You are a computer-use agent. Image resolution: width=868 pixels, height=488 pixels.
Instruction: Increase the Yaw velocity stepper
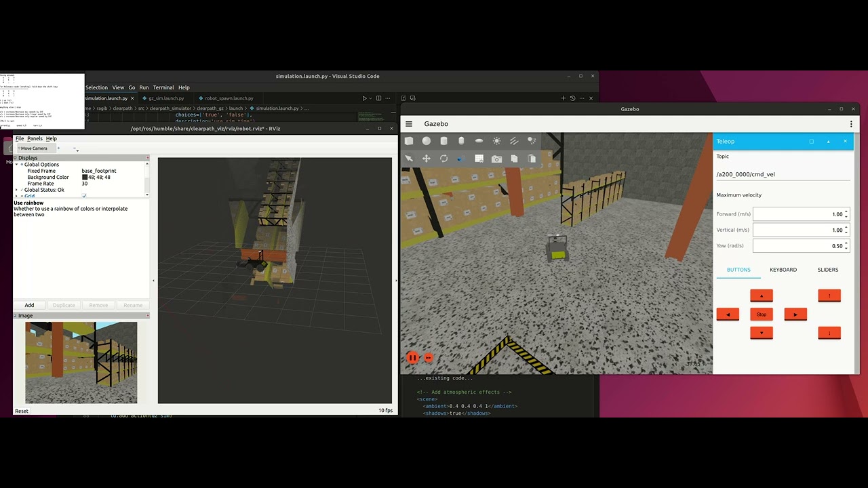point(846,244)
